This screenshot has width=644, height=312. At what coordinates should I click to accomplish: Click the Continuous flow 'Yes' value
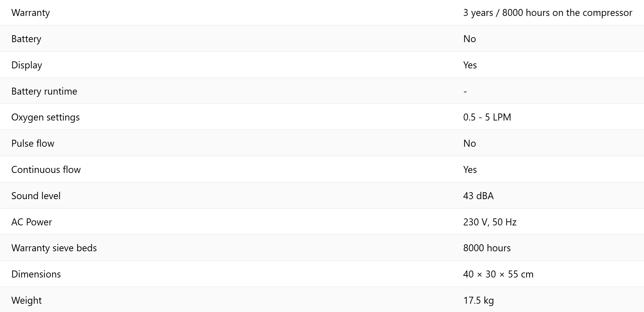click(470, 170)
